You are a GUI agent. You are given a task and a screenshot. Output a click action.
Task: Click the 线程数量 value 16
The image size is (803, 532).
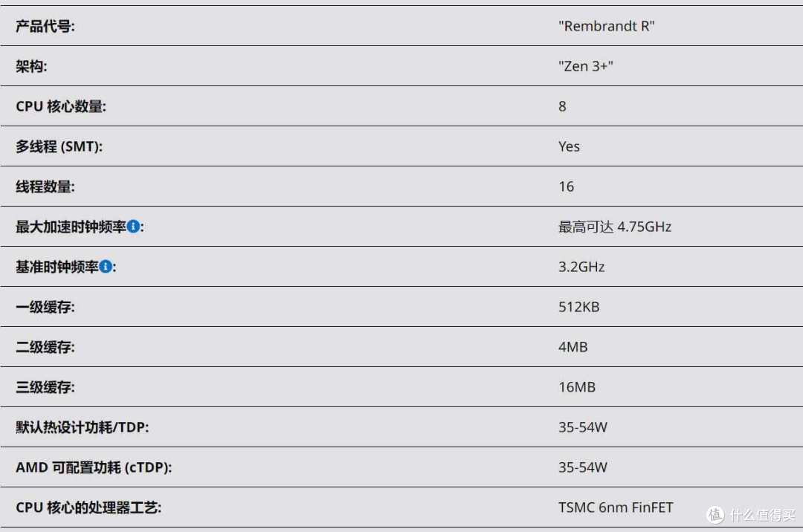click(566, 186)
